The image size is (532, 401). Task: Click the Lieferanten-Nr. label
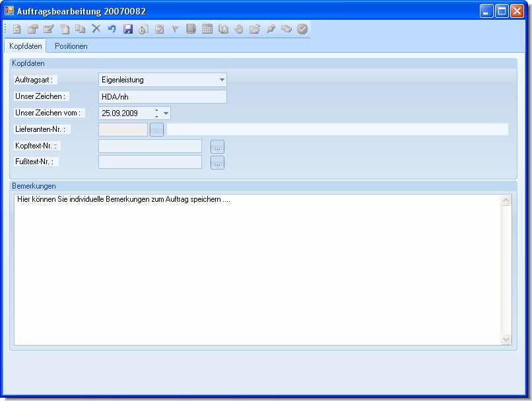point(40,129)
